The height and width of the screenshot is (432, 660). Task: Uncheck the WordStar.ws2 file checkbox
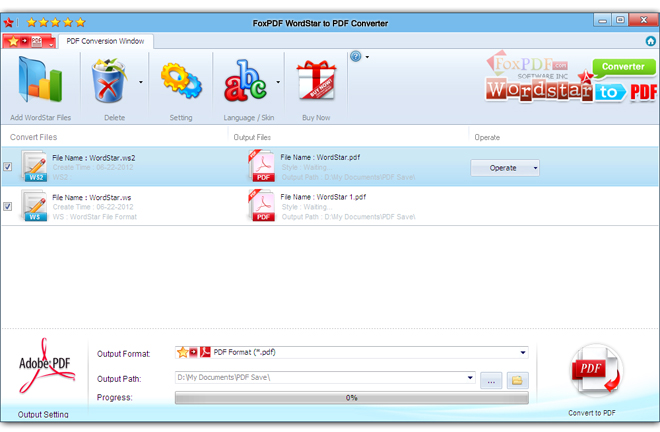pos(8,167)
